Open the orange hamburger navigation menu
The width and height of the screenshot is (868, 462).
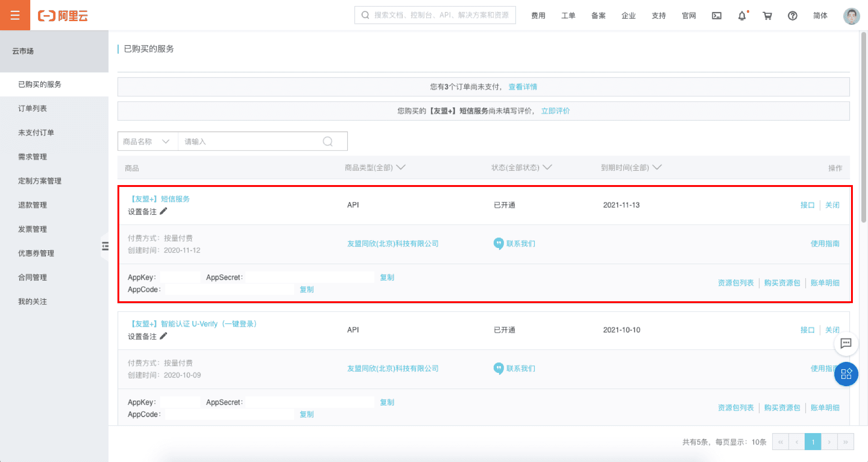coord(15,15)
